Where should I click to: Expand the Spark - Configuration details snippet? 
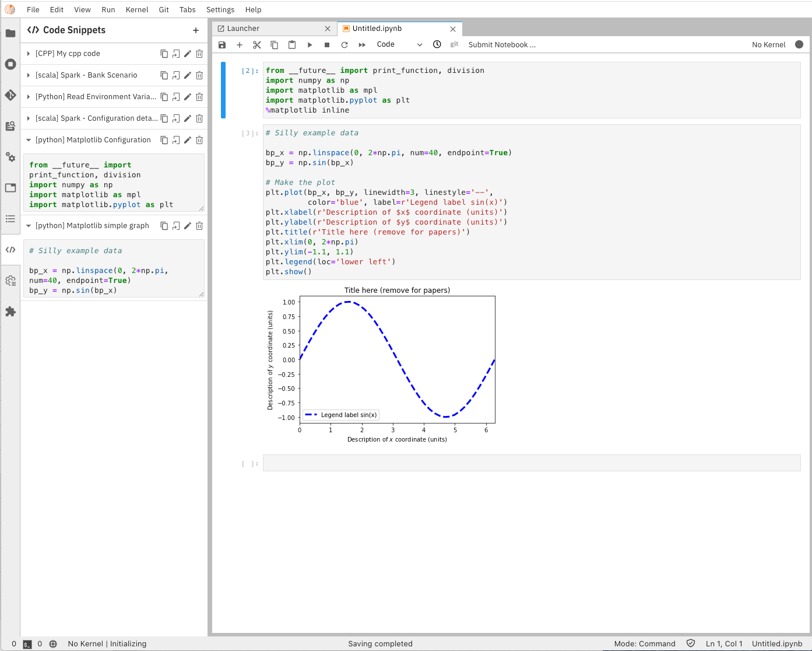[29, 118]
